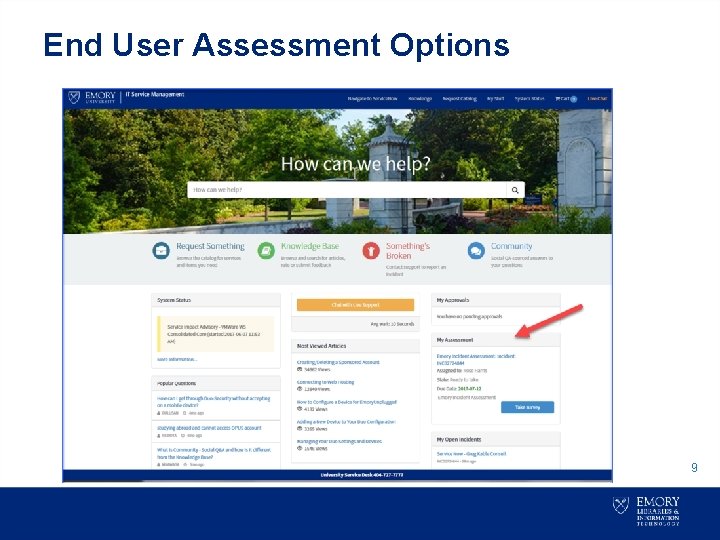Viewport: 720px width, 540px height.
Task: Click the blue Community chat-bubble icon
Action: click(x=476, y=251)
